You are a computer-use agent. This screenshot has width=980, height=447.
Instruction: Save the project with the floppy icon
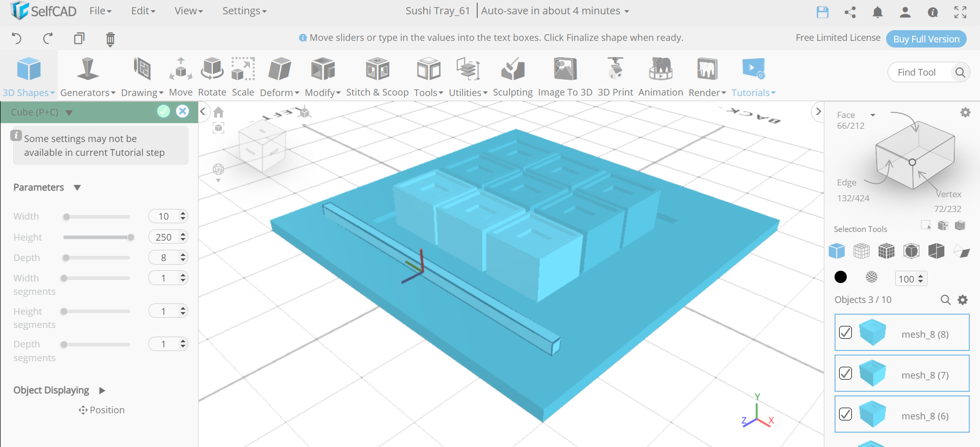822,12
